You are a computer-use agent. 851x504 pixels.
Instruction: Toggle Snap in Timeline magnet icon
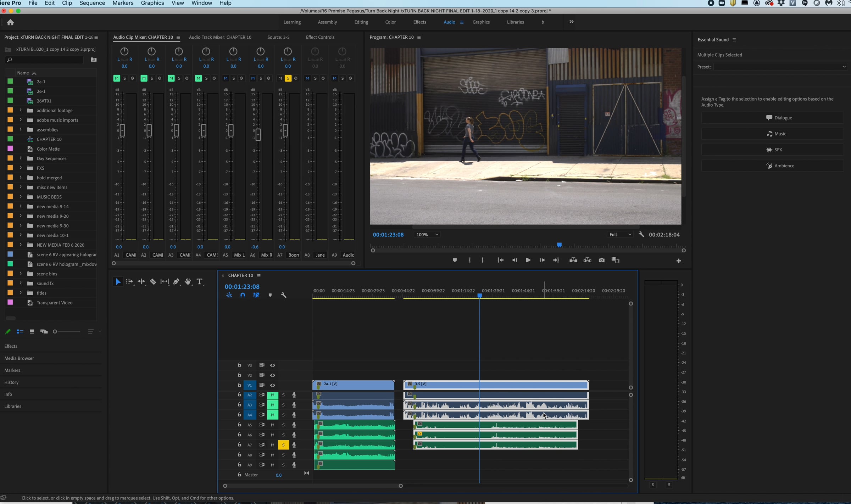(x=243, y=295)
